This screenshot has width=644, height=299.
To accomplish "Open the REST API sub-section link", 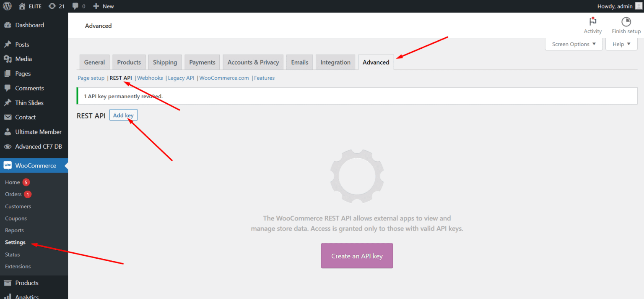I will tap(121, 78).
